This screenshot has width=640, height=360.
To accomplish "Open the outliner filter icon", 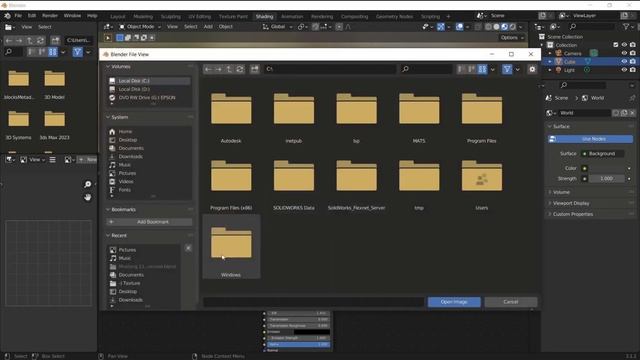I will [626, 27].
